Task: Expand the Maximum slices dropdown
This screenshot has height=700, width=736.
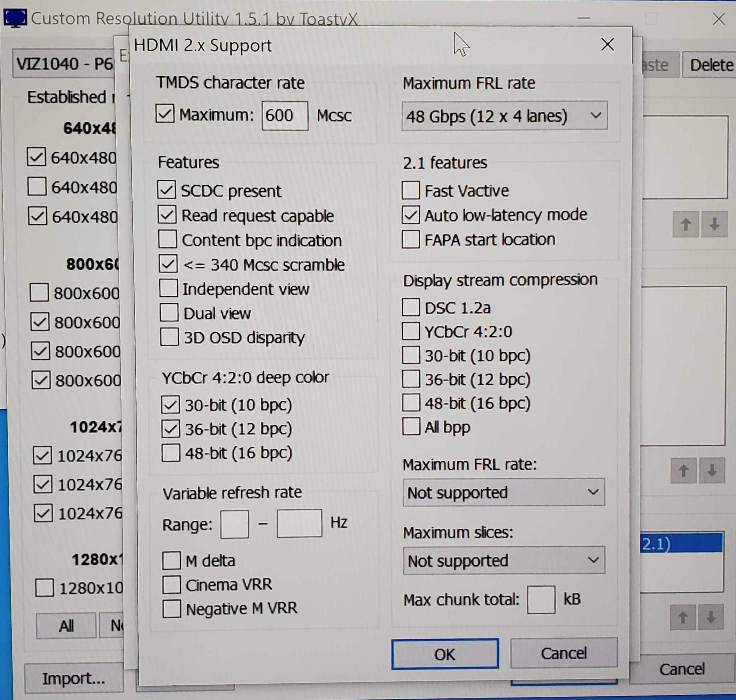Action: pyautogui.click(x=504, y=560)
